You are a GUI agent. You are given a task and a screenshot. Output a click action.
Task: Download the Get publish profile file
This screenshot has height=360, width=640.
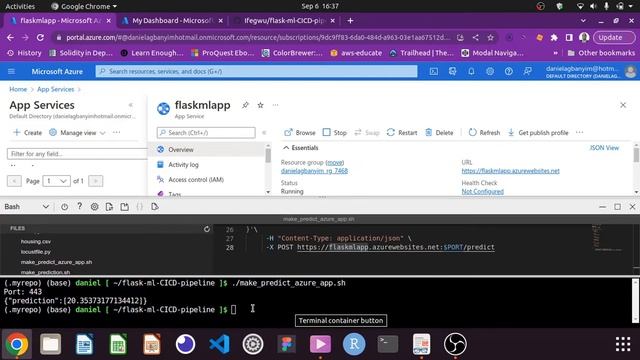pyautogui.click(x=538, y=133)
